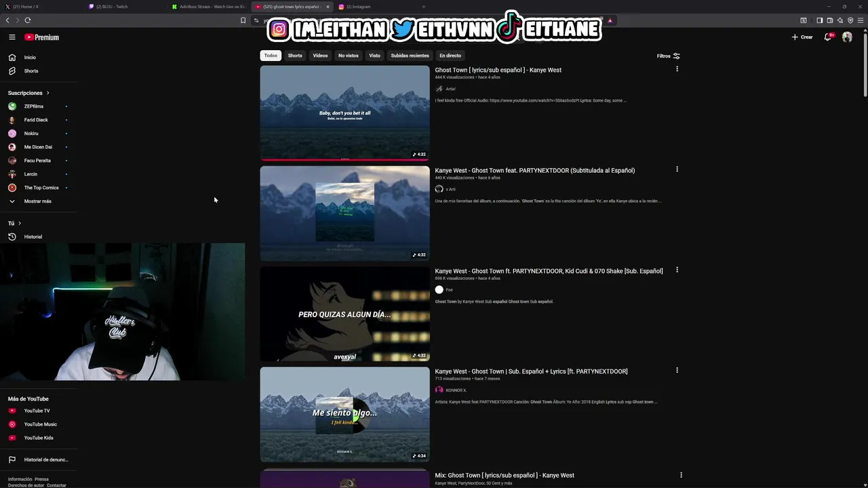Select the En directo filter chip
The height and width of the screenshot is (488, 868).
click(450, 56)
